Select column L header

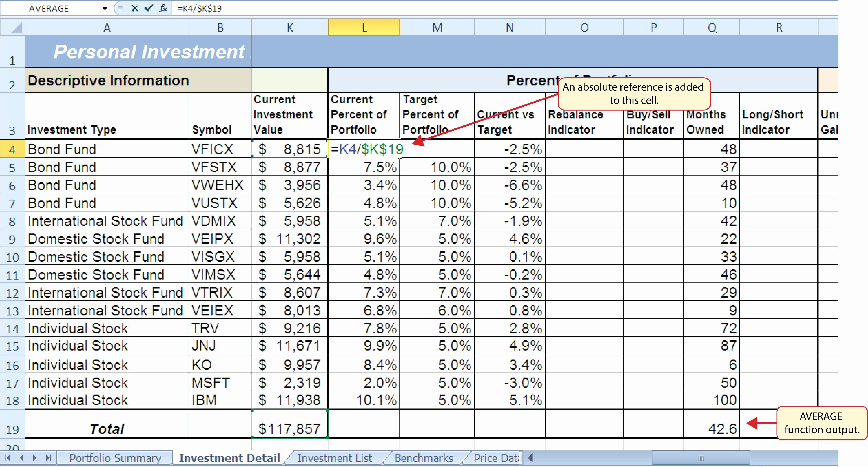tap(364, 27)
